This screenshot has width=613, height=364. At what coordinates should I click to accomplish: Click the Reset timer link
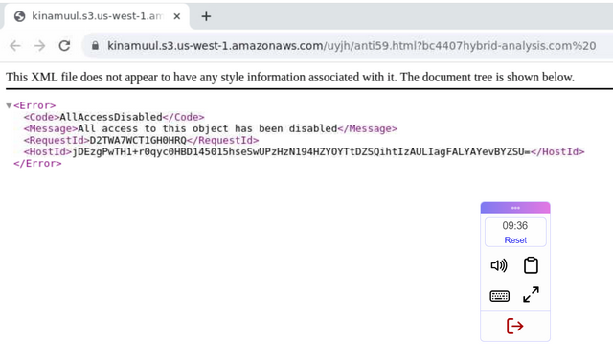[x=515, y=240]
